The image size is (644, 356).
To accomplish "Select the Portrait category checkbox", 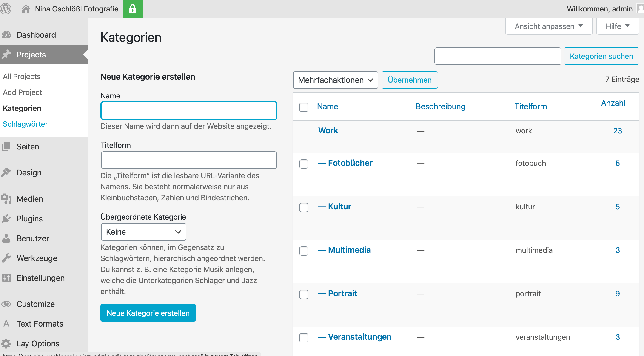I will click(x=304, y=294).
